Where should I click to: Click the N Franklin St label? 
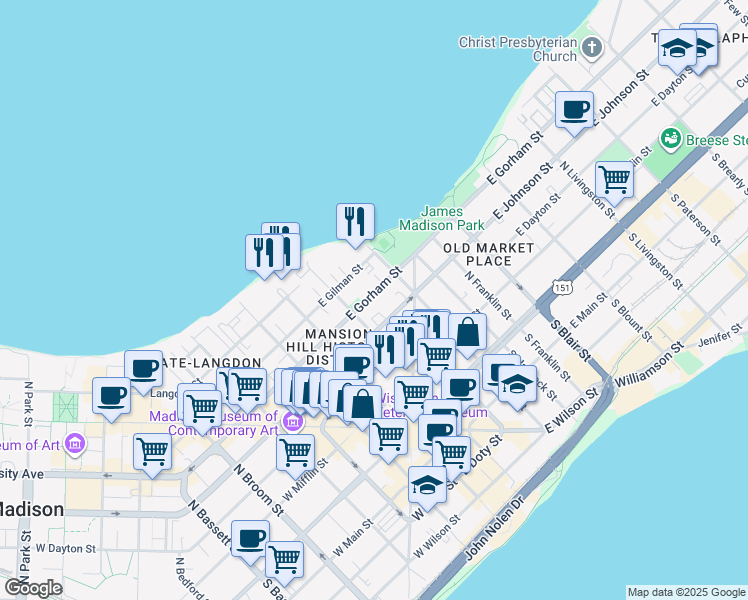[488, 295]
